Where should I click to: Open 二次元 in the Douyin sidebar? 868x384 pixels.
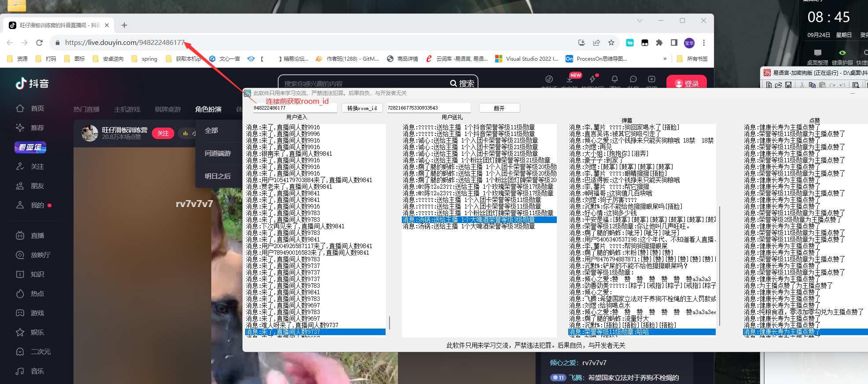coord(33,351)
